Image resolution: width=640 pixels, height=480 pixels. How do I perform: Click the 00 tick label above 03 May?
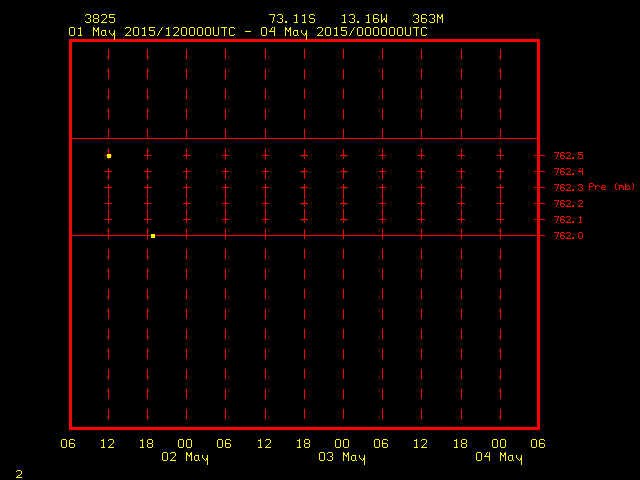[342, 444]
